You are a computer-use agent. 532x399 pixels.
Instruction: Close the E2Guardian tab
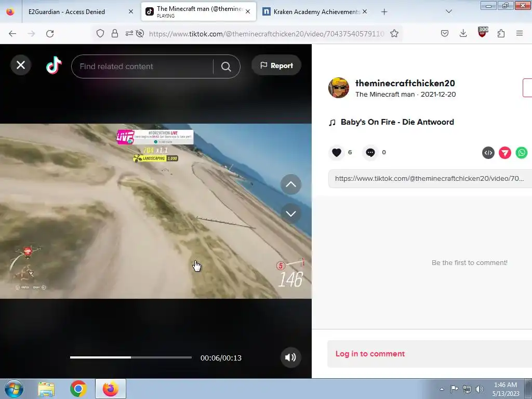point(130,11)
